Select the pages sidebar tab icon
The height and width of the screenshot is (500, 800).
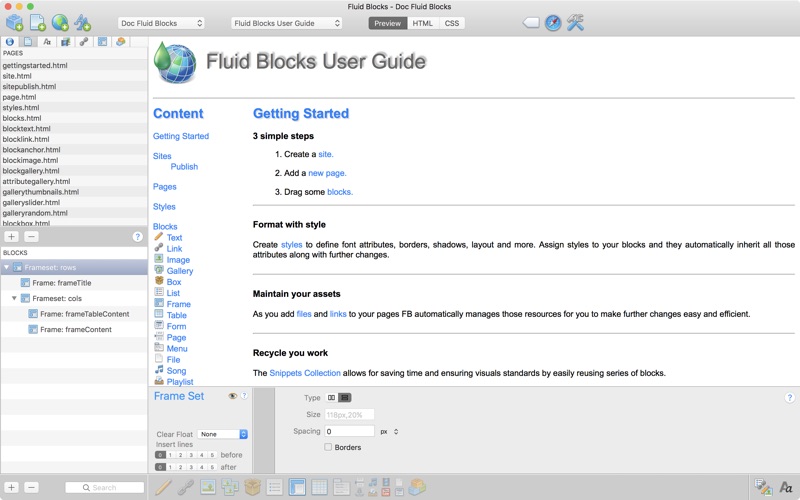[28, 42]
